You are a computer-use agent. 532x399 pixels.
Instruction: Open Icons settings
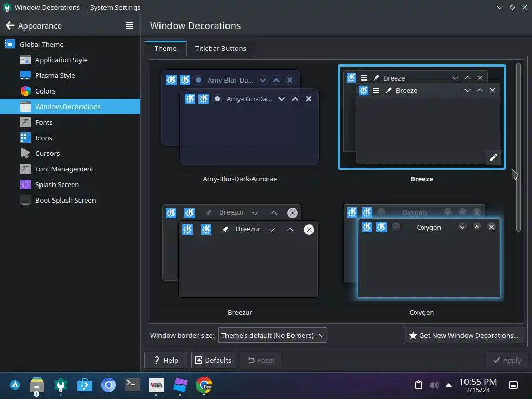click(x=70, y=138)
